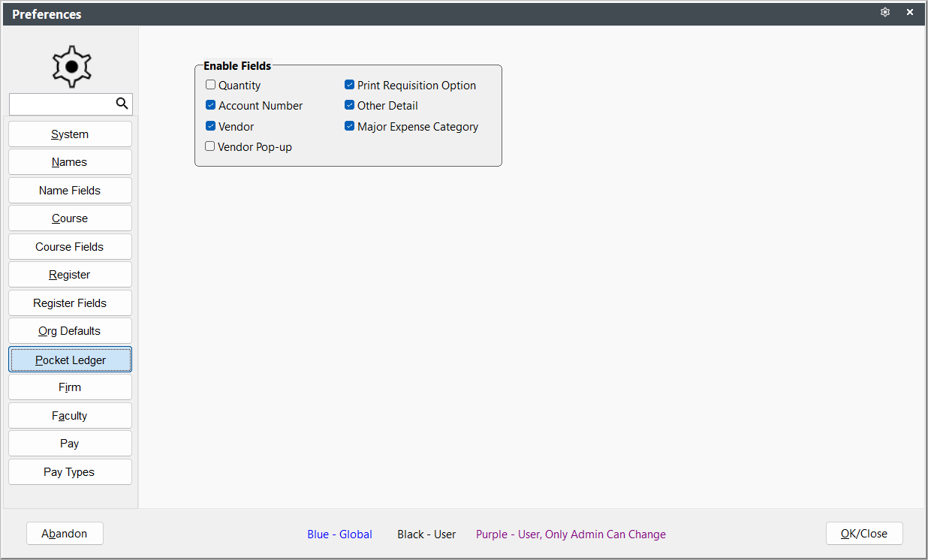This screenshot has width=928, height=560.
Task: Toggle Major Expense Category checkbox
Action: tap(349, 126)
